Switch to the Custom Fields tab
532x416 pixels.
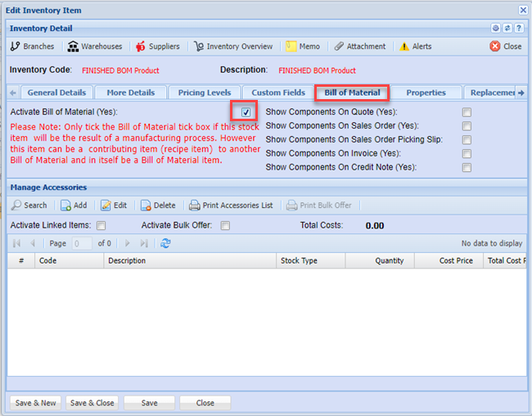pos(278,93)
